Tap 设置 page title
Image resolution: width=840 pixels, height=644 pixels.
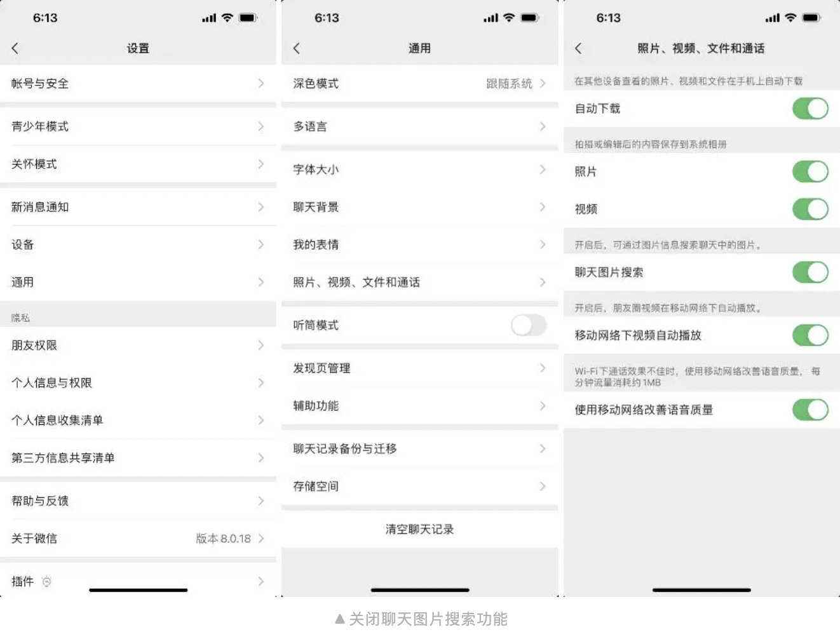tap(138, 48)
